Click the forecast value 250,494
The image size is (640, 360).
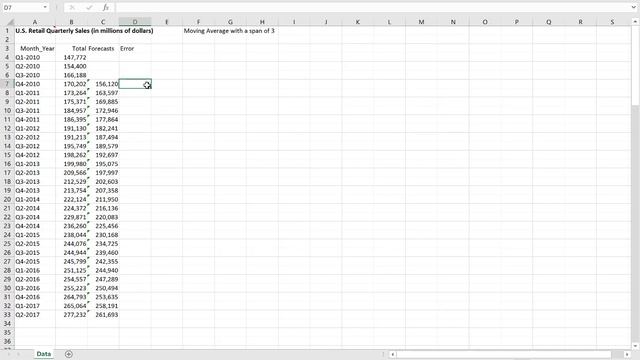click(107, 288)
